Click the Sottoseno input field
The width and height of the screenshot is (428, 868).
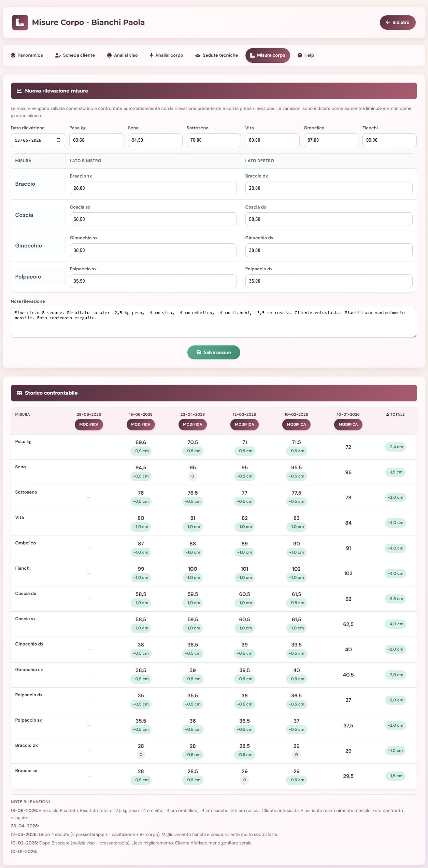[214, 140]
